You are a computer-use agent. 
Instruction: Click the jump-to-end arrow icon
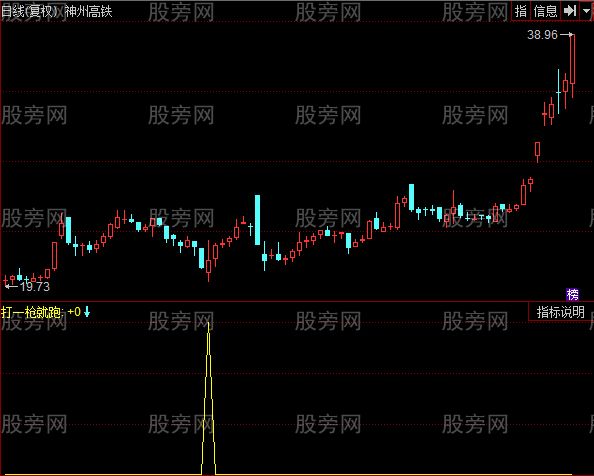pos(570,11)
